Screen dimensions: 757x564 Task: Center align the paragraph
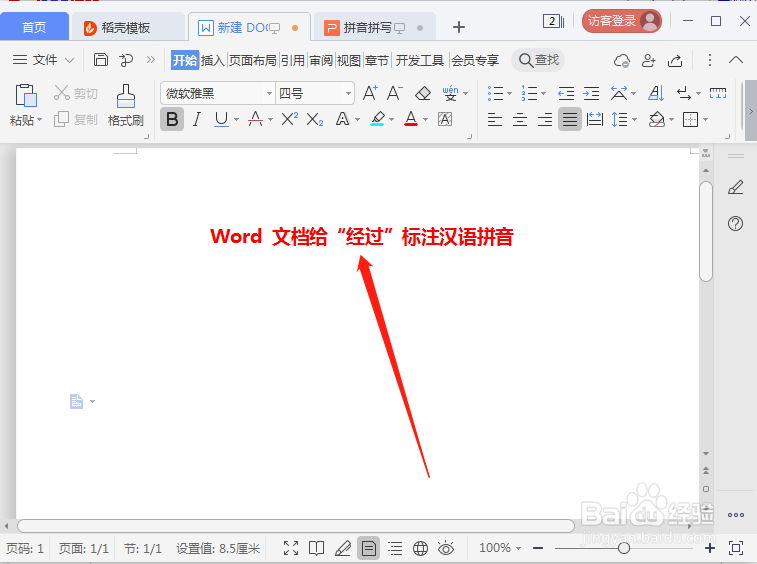pos(520,119)
